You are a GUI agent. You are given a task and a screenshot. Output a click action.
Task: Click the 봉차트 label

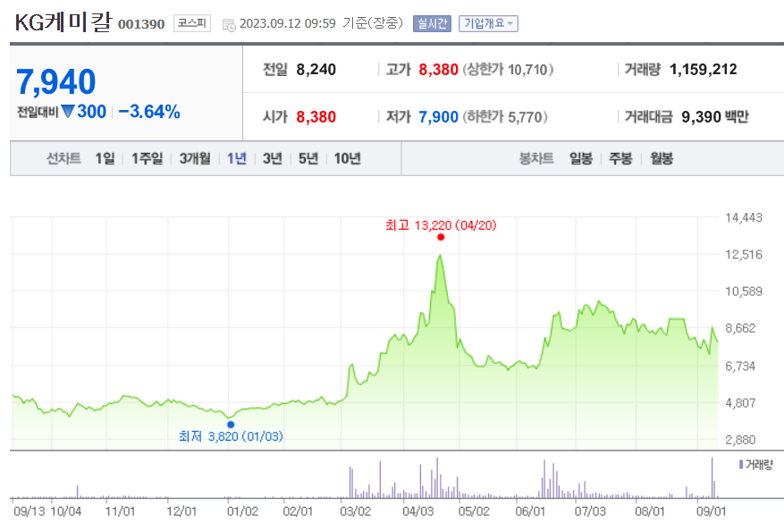(536, 158)
